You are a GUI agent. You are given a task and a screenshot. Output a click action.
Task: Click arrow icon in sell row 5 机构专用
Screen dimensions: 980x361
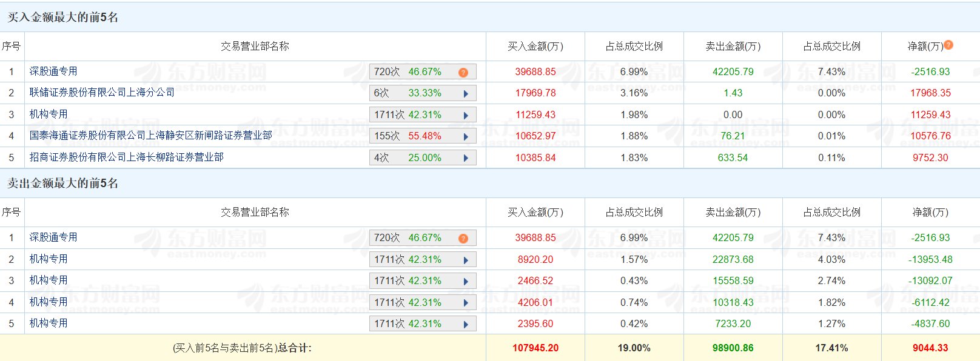[x=466, y=325]
